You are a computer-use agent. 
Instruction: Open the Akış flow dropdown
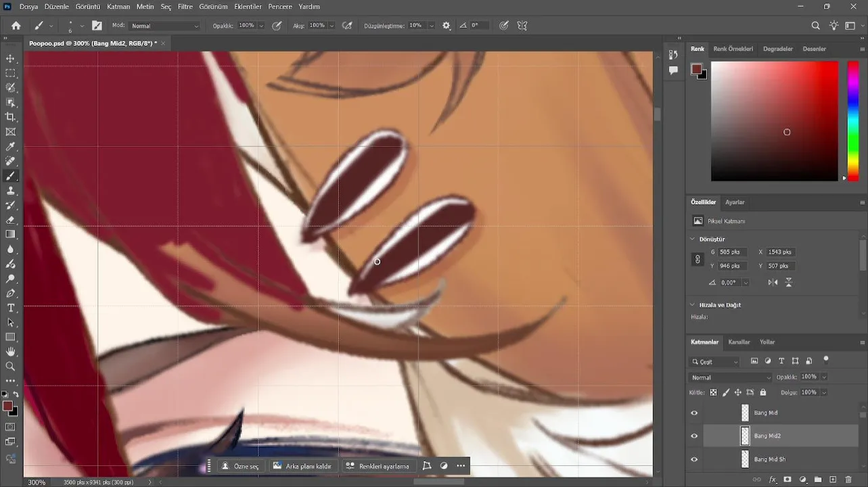click(x=332, y=26)
